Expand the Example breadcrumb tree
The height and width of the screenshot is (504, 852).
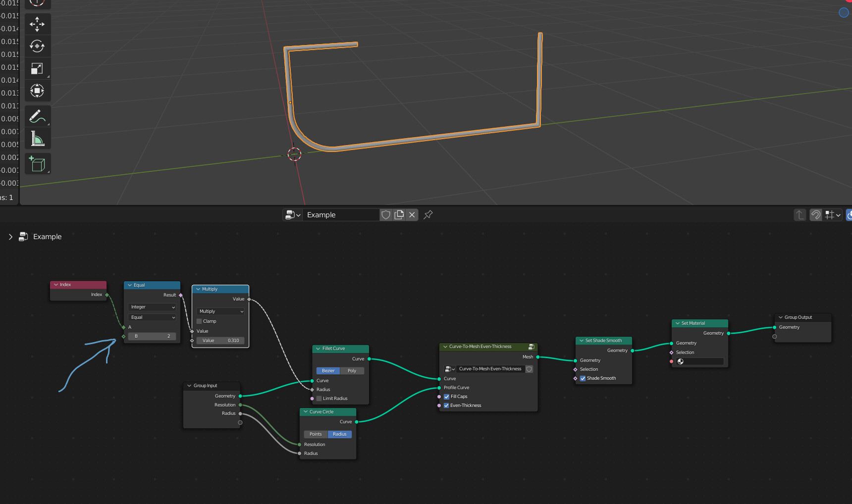(10, 237)
